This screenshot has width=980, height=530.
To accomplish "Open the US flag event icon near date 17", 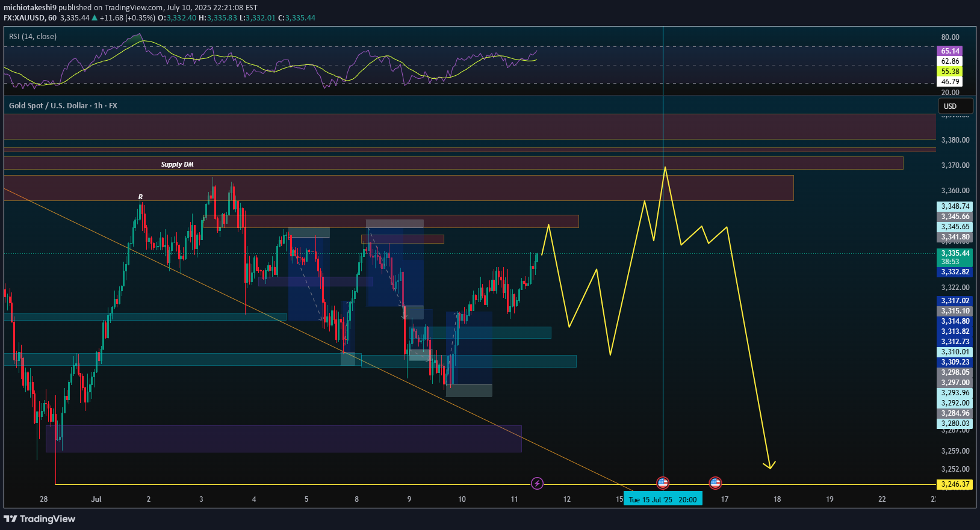I will point(715,483).
